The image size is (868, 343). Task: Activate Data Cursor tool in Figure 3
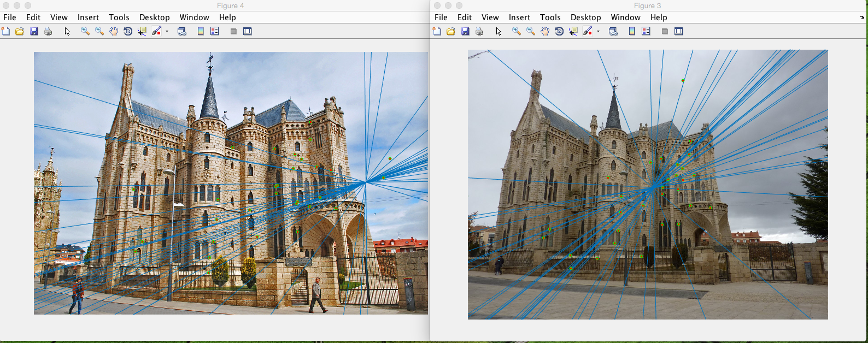pyautogui.click(x=573, y=31)
